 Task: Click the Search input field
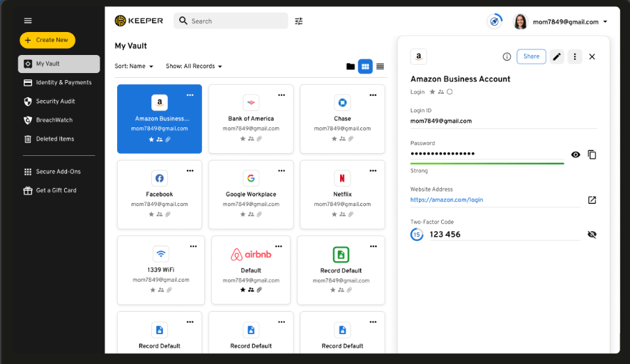click(x=231, y=21)
